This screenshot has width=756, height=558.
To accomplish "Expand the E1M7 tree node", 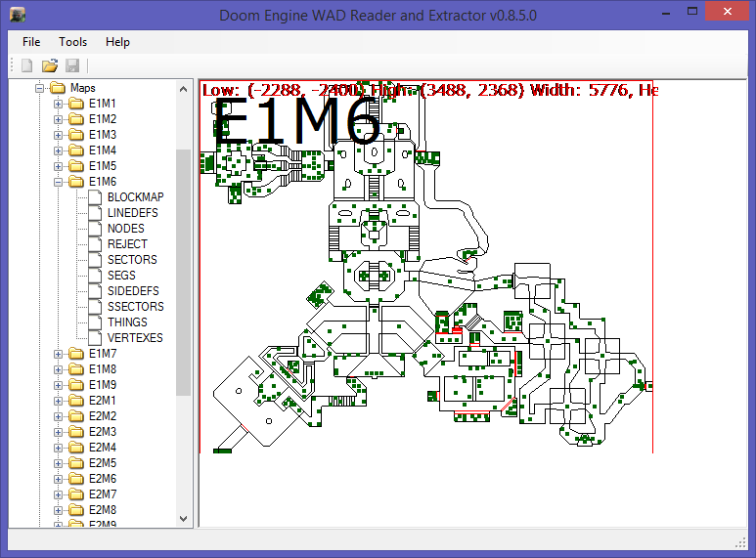I will click(58, 354).
